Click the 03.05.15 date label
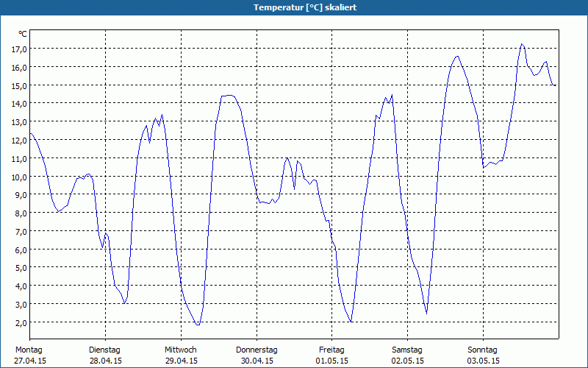 [484, 361]
